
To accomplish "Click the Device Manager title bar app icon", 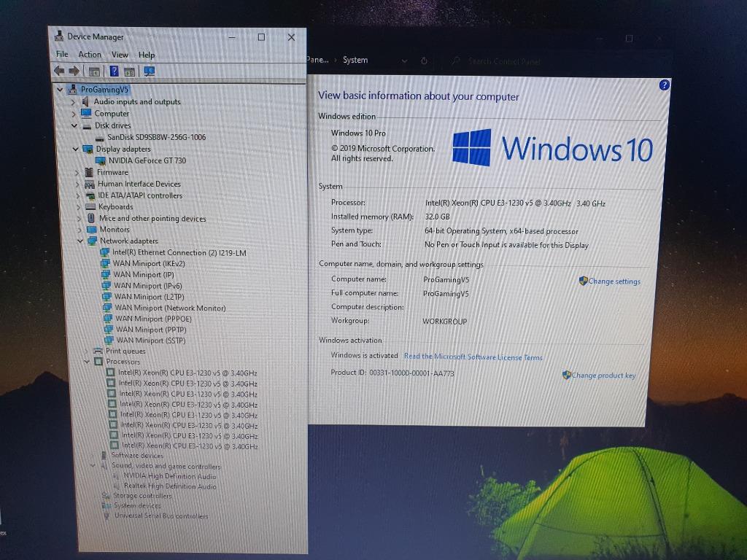I will coord(59,36).
